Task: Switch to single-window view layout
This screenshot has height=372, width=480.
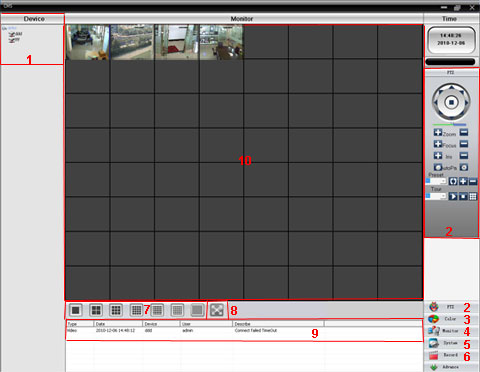Action: point(76,310)
